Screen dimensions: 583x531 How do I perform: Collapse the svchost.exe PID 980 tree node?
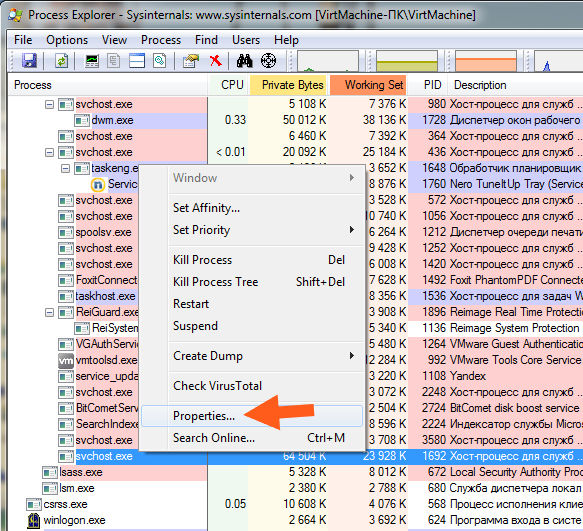[49, 104]
